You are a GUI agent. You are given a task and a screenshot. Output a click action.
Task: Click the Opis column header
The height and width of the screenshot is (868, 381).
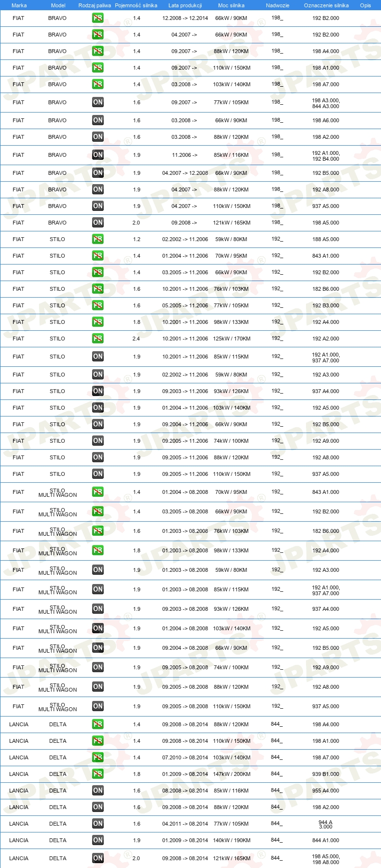(365, 5)
